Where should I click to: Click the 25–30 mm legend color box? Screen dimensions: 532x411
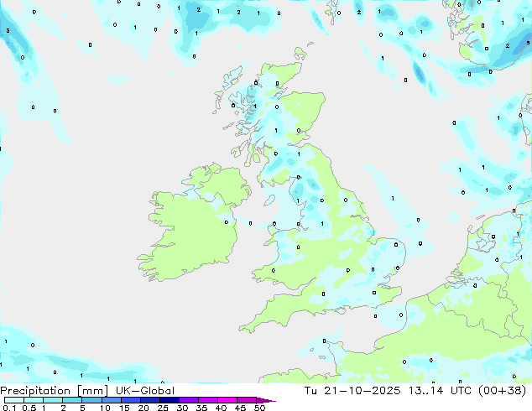coord(169,400)
